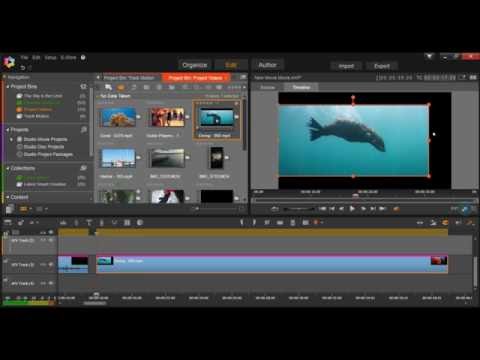Click the Projects section search icon
Screen dimensions: 480x360
point(84,130)
